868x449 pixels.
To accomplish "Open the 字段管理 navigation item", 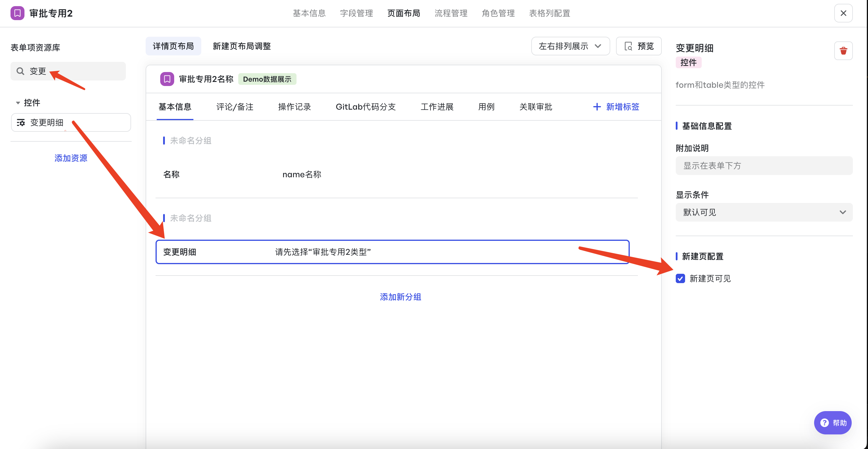I will [357, 13].
